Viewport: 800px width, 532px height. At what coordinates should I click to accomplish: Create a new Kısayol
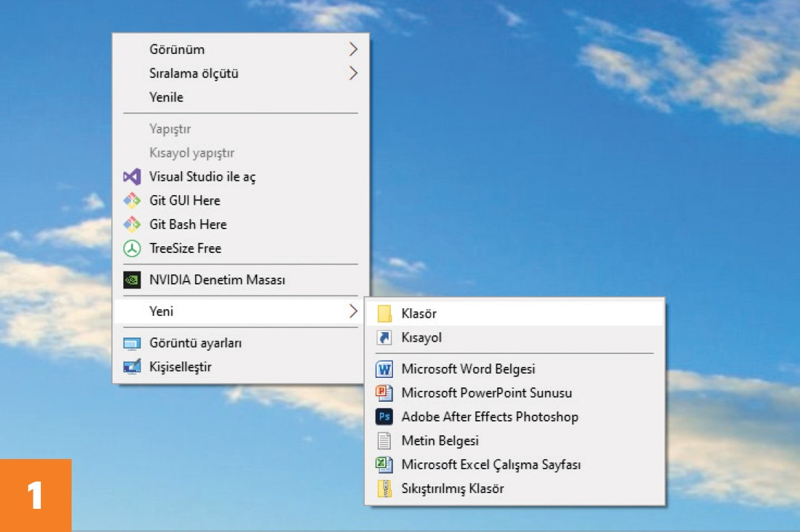[x=515, y=338]
